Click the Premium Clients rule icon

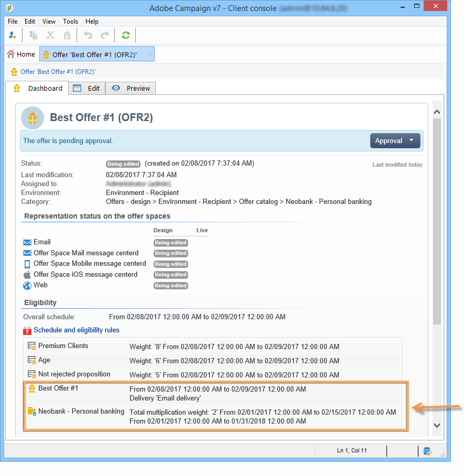click(31, 346)
